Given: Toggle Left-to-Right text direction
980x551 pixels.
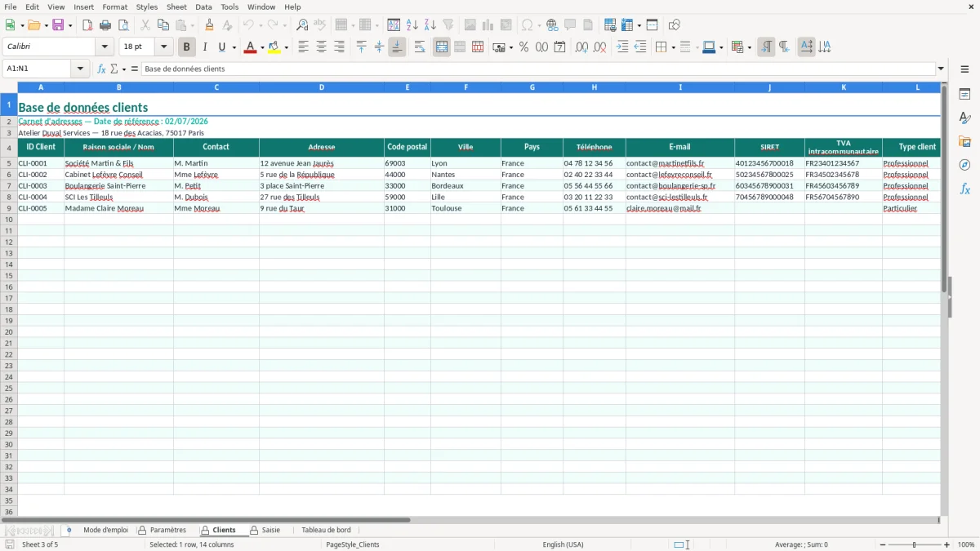Looking at the screenshot, I should [766, 47].
